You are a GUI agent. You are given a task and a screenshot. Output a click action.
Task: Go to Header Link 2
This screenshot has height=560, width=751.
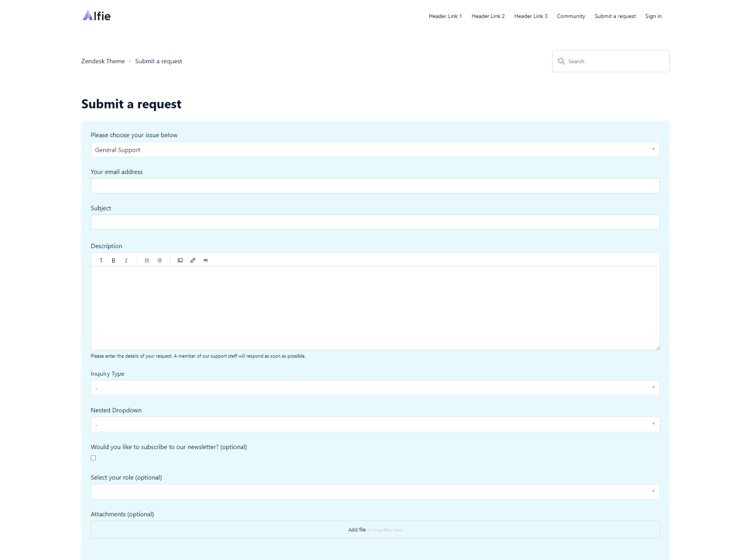point(488,16)
